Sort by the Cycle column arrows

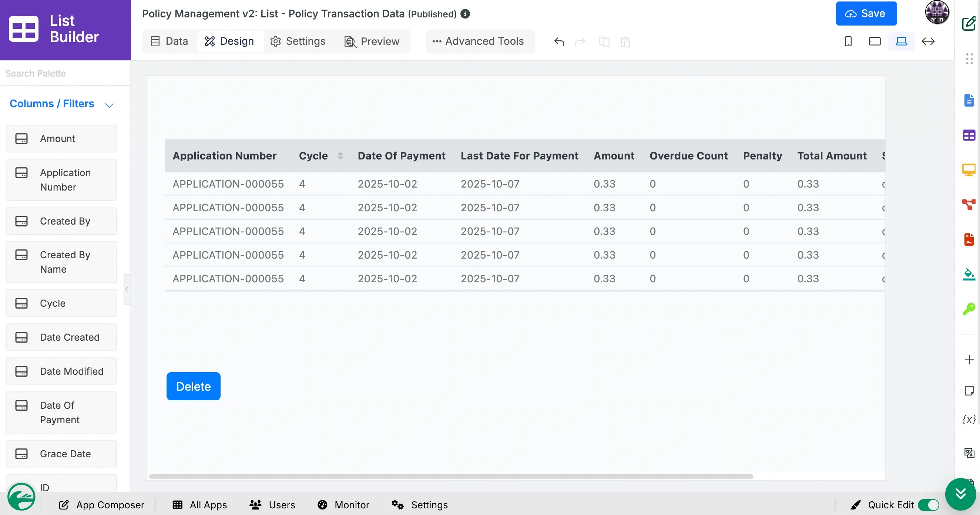point(340,155)
